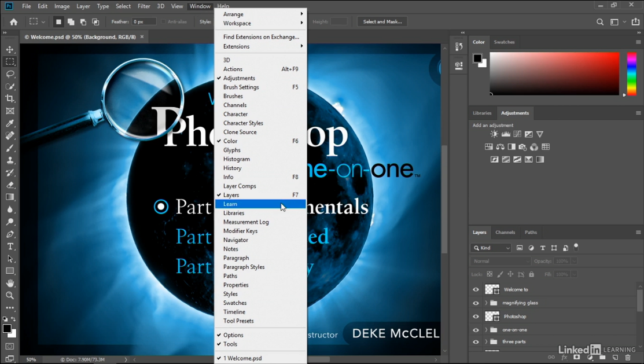Select the Hand tool
The image size is (644, 364).
tap(10, 283)
